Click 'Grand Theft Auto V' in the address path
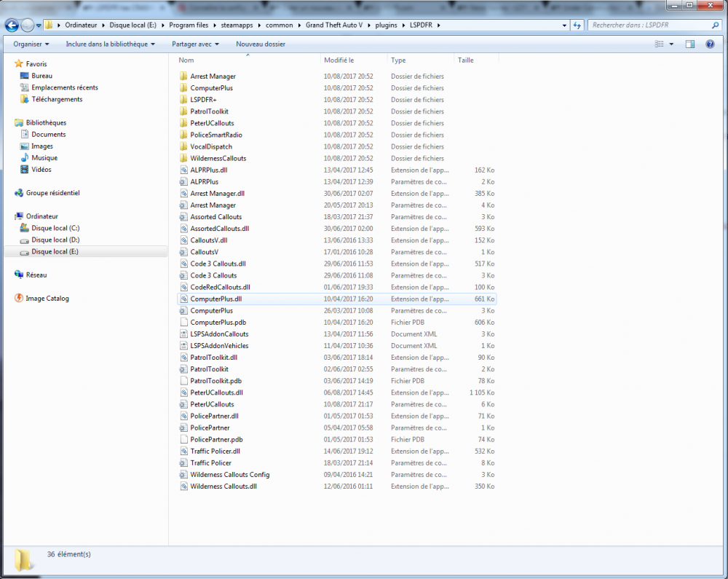This screenshot has height=579, width=728. tap(334, 25)
